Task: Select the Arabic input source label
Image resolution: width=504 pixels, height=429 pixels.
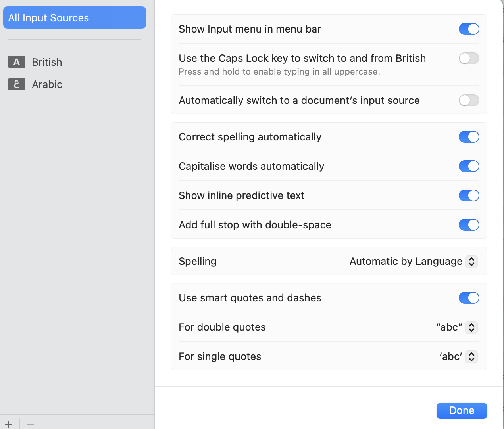Action: coord(47,84)
